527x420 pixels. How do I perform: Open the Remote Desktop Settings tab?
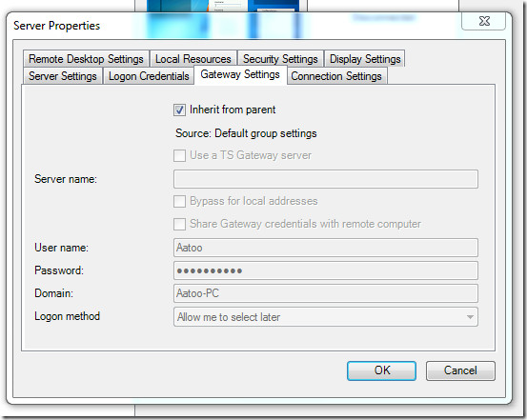click(x=86, y=59)
